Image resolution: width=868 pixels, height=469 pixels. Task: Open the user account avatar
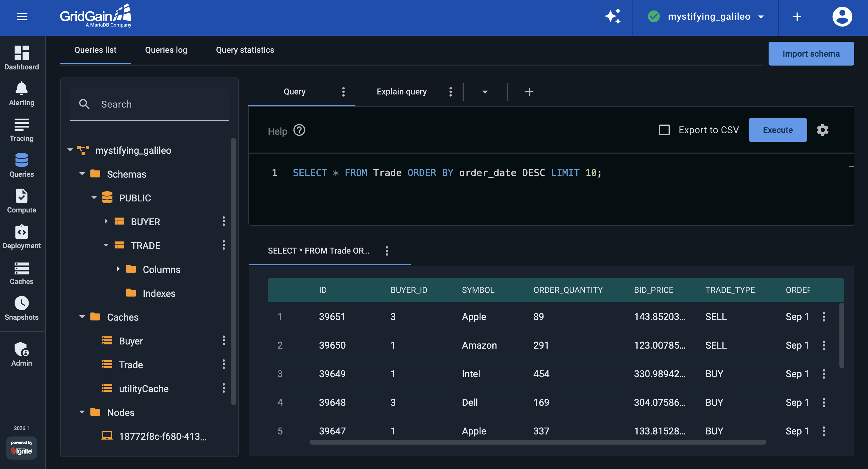pyautogui.click(x=842, y=16)
